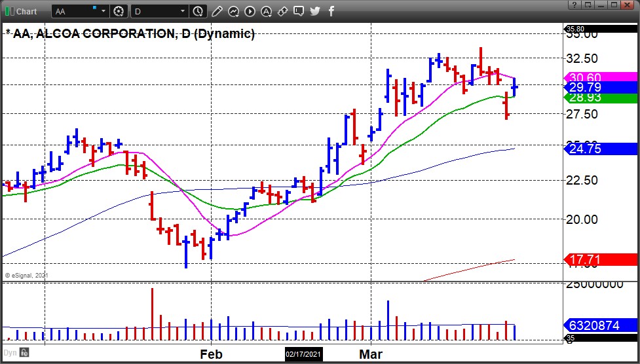Click the blue 29.79 last price marker
Image resolution: width=640 pixels, height=364 pixels.
pyautogui.click(x=600, y=87)
